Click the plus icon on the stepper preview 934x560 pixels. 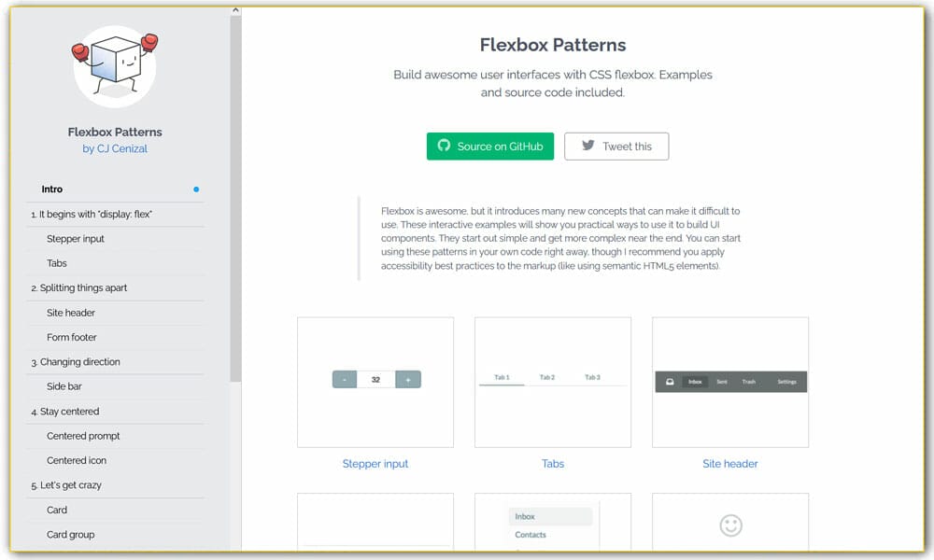407,379
